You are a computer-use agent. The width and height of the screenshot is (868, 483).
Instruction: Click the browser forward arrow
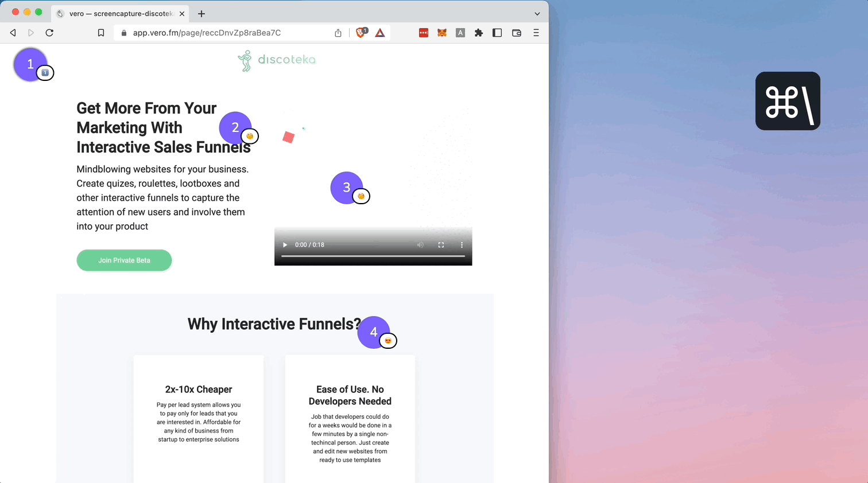[31, 33]
